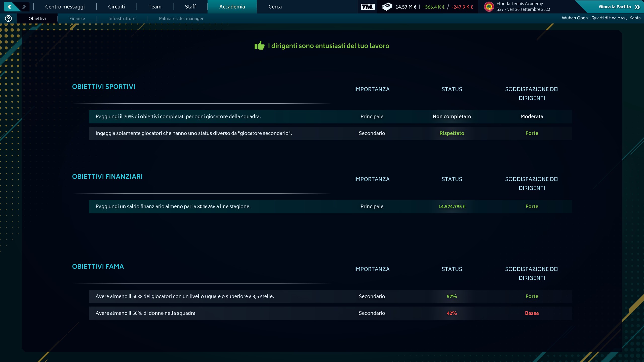The height and width of the screenshot is (362, 644).
Task: Click the IMPORTANZA header under Obiettivi Sportivi
Action: [x=372, y=89]
